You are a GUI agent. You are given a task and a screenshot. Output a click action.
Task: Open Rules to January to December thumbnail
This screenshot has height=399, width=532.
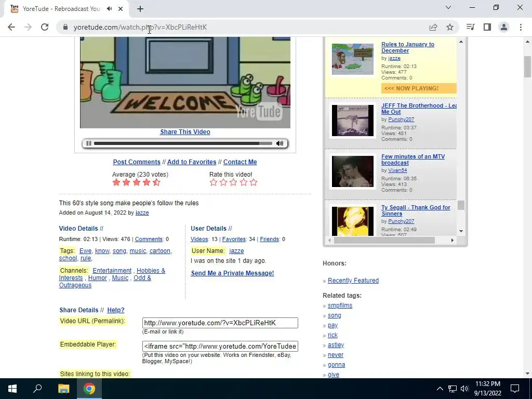[353, 59]
